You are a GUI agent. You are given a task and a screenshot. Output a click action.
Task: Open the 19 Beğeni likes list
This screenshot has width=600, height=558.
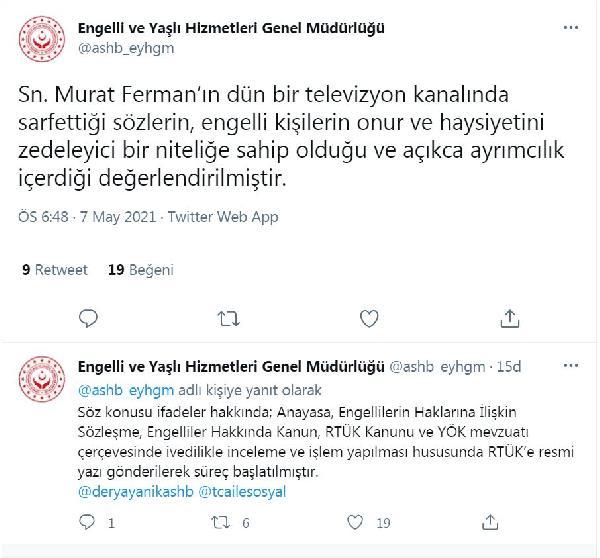[x=140, y=270]
